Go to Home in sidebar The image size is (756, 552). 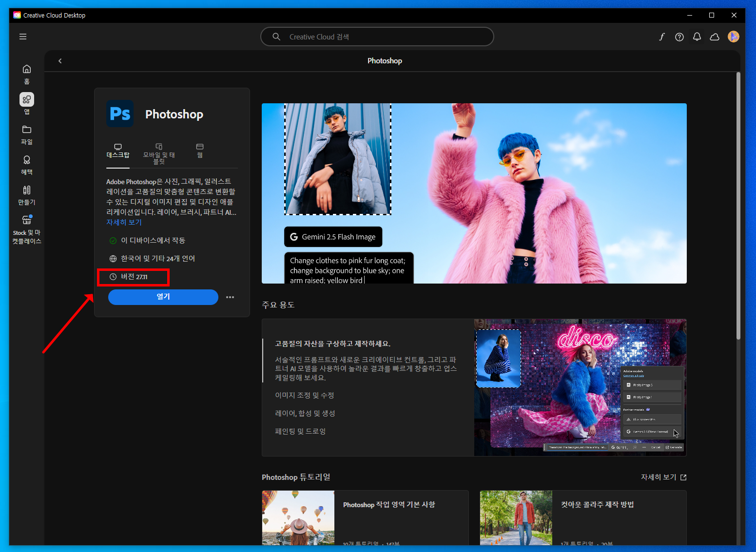point(27,74)
